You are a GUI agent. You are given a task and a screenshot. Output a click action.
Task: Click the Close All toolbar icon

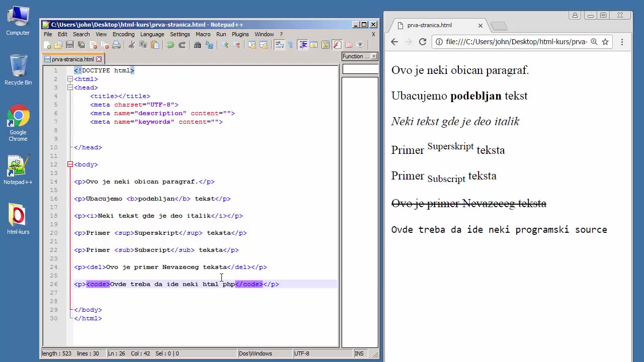click(105, 45)
